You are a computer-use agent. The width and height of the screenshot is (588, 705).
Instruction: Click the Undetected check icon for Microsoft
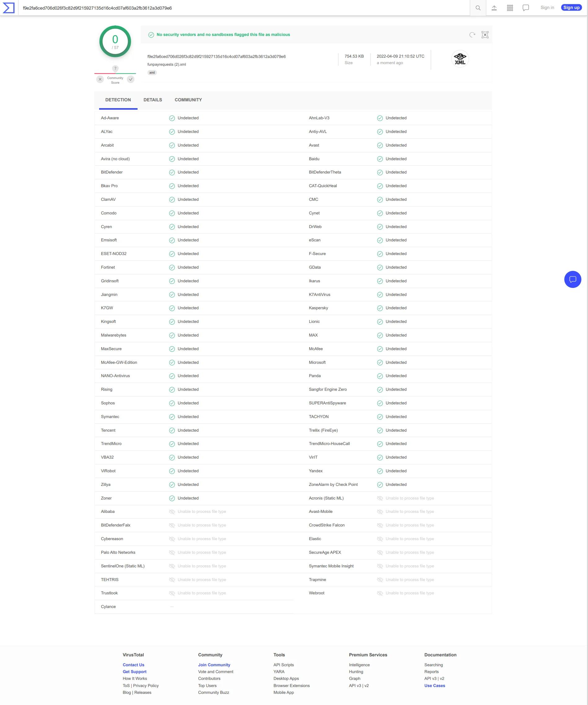pos(380,363)
